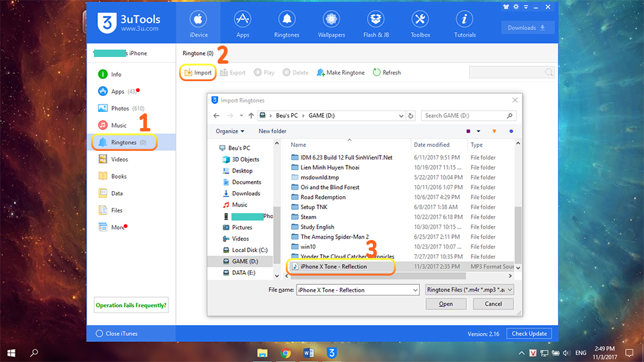Click Operation Fails Frequently link
644x362 pixels.
(131, 305)
